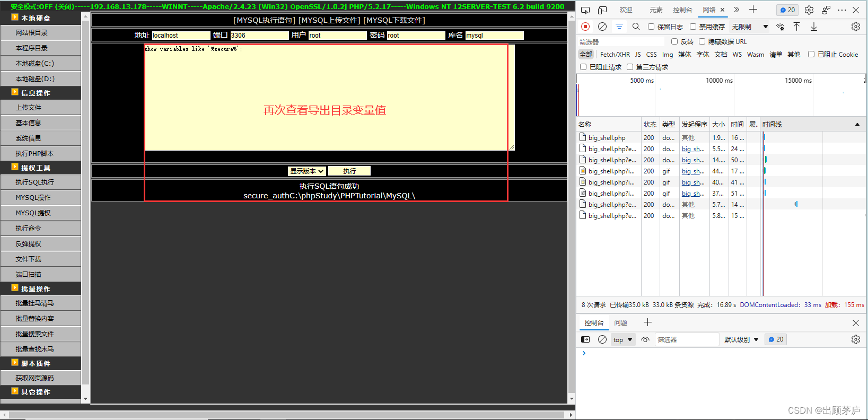Switch to the 元素 DevTools tab
The image size is (868, 420).
click(x=656, y=10)
